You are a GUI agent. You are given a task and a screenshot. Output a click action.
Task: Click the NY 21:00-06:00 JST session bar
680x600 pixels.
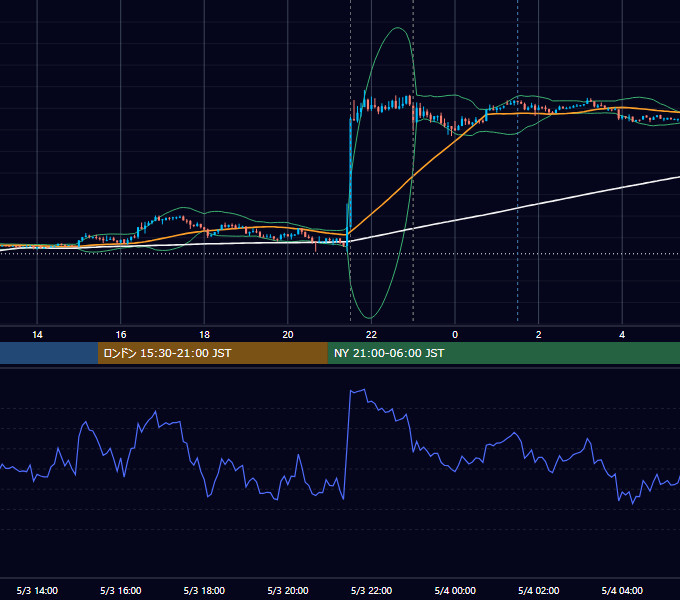(x=503, y=353)
